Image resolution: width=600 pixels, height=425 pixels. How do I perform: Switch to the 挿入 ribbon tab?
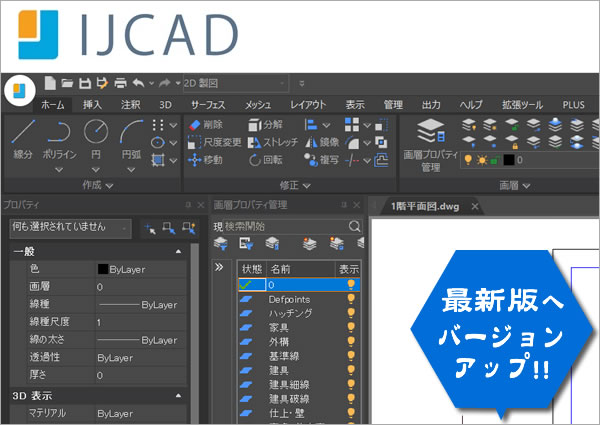click(92, 104)
